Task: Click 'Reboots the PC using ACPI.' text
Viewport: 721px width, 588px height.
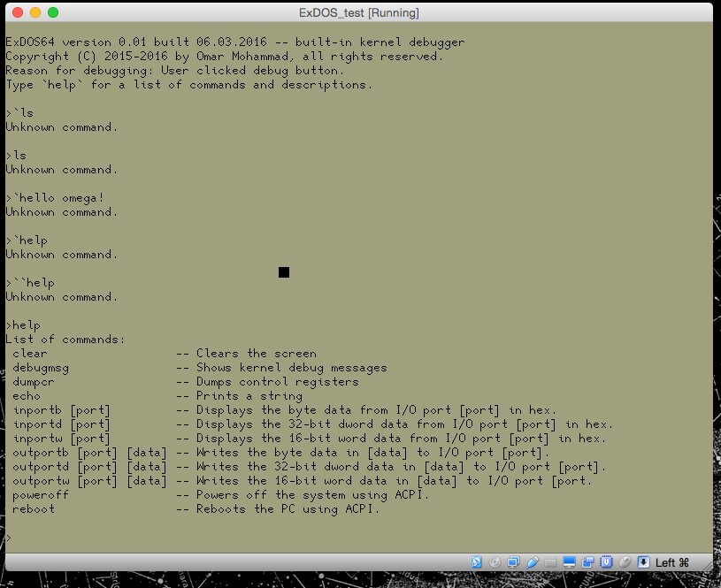Action: 288,509
